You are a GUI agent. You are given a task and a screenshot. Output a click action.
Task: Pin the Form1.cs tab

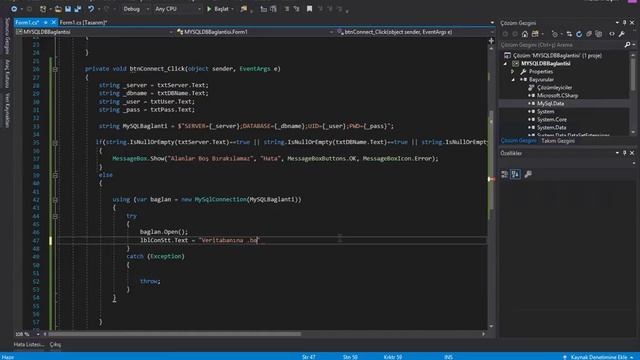click(x=46, y=22)
